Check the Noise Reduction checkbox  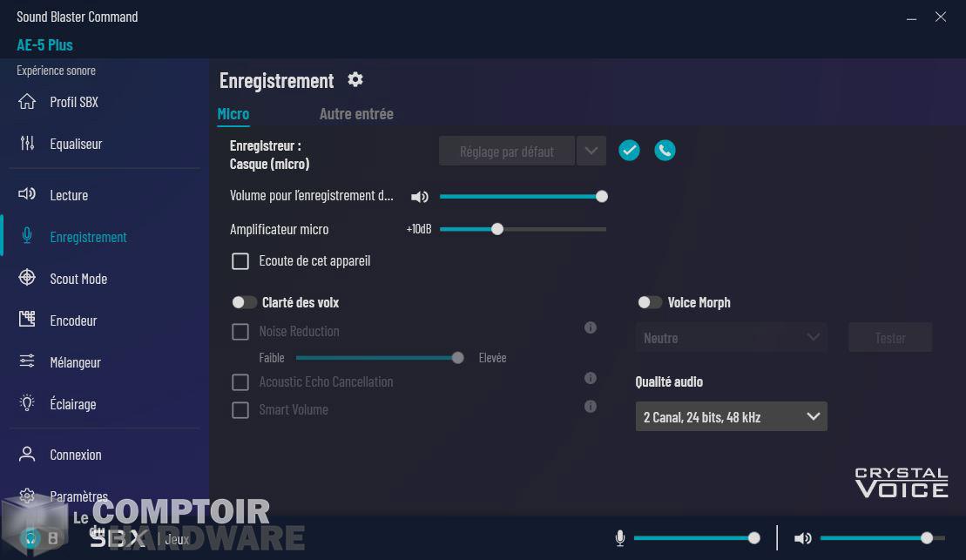pos(240,332)
